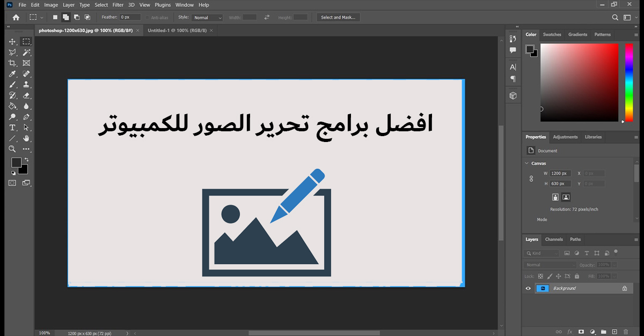The height and width of the screenshot is (336, 644).
Task: Open the Plugins menu
Action: tap(163, 5)
